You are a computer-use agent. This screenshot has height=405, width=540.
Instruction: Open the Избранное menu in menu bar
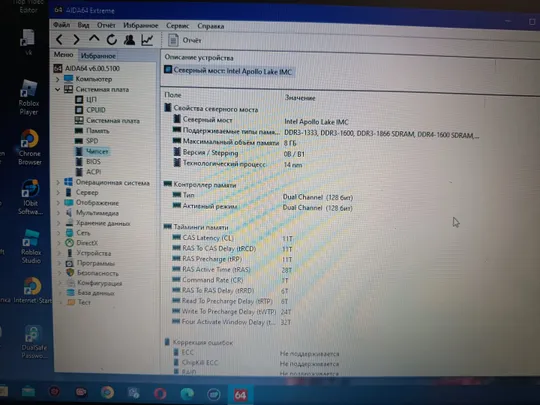coord(141,25)
